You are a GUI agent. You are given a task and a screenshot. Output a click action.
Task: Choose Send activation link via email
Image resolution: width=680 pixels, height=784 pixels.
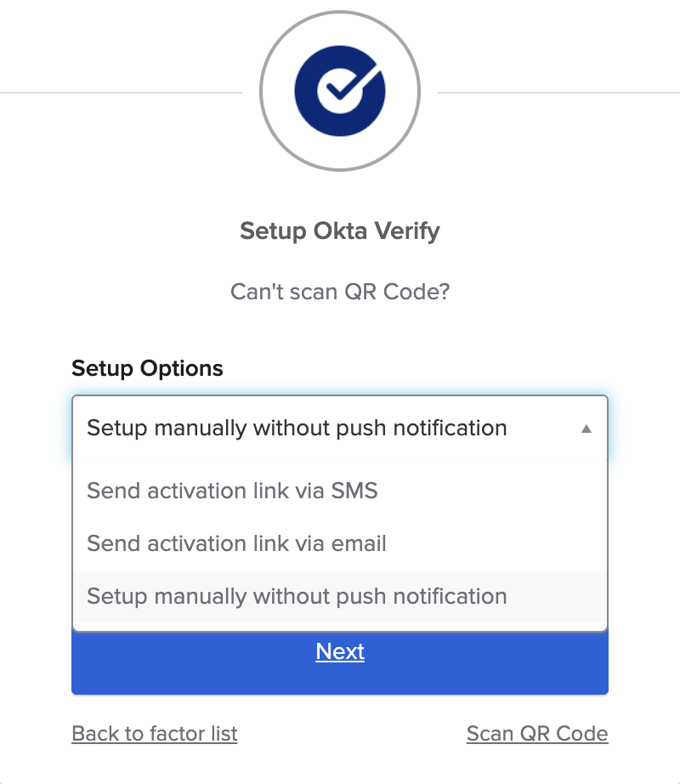tap(236, 543)
